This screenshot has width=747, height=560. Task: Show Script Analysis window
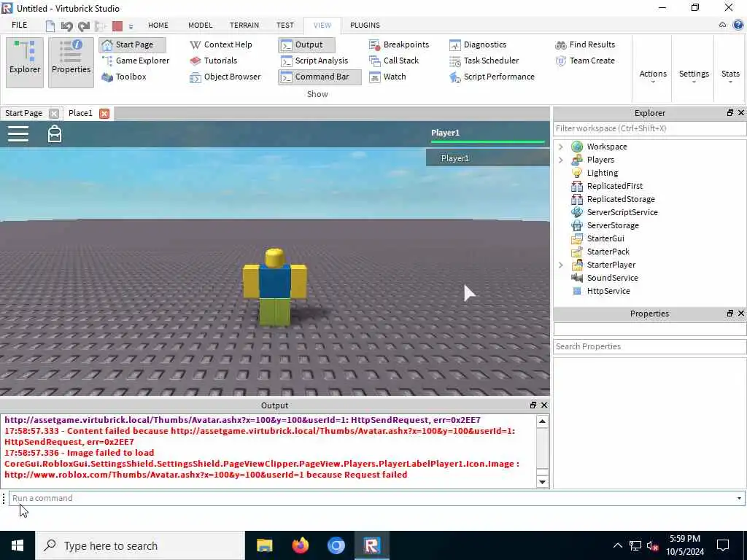314,61
